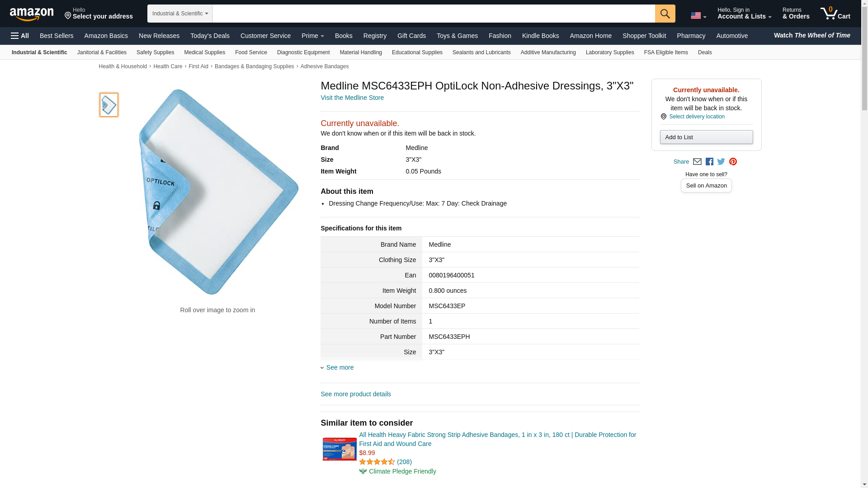Go to the Amazon logo homepage
This screenshot has width=868, height=488.
point(32,14)
